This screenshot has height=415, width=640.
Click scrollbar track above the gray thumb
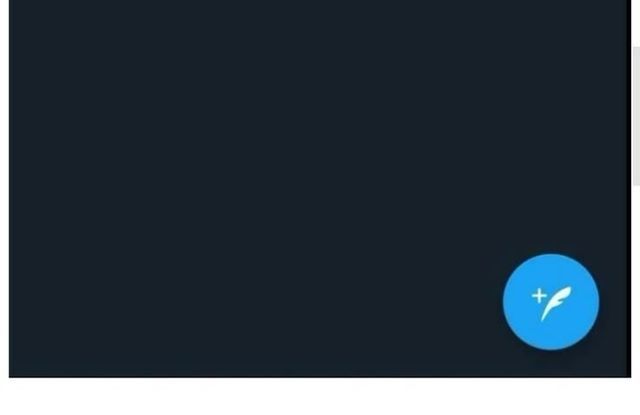[636, 22]
